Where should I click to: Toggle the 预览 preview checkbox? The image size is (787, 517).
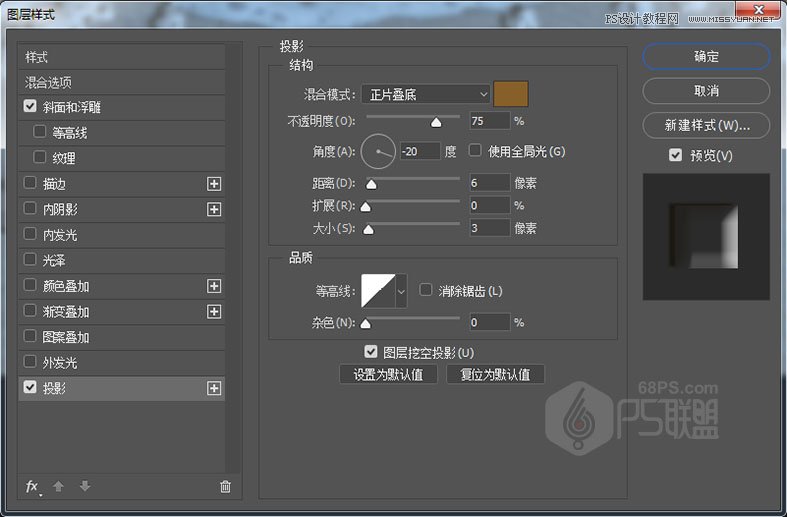[676, 155]
